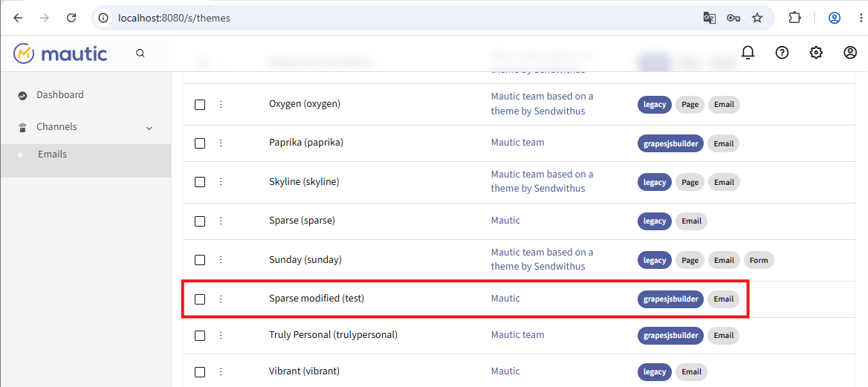Reload the page with refresh icon

(71, 18)
